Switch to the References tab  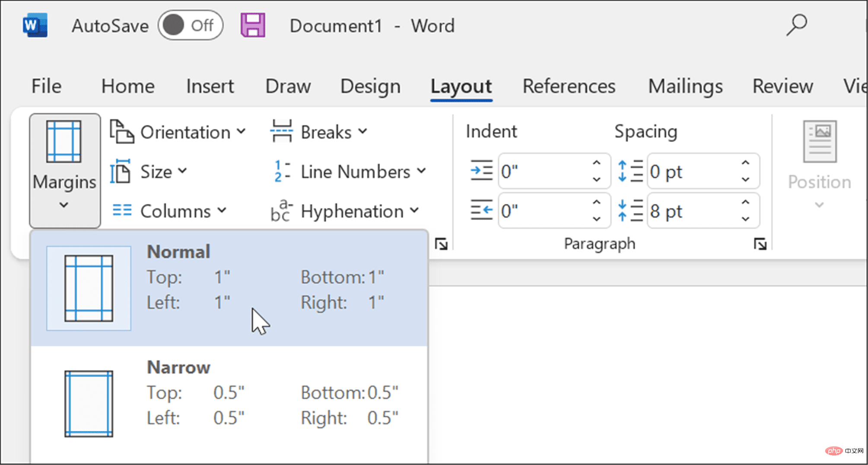pos(569,86)
